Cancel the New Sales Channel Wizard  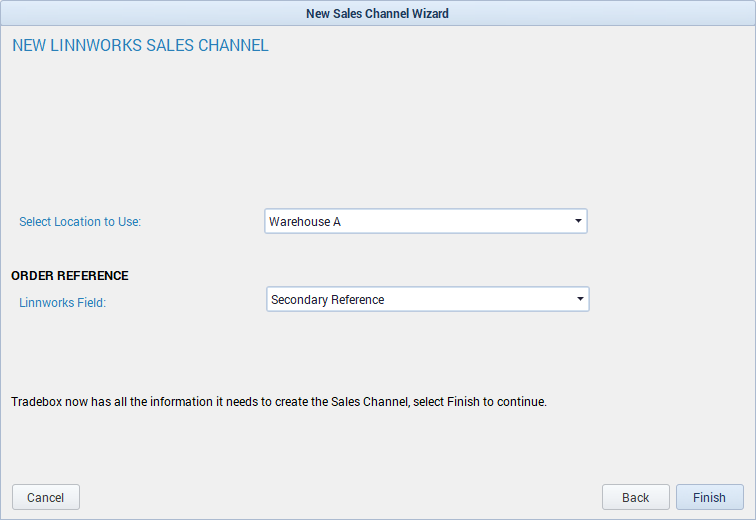(x=45, y=497)
